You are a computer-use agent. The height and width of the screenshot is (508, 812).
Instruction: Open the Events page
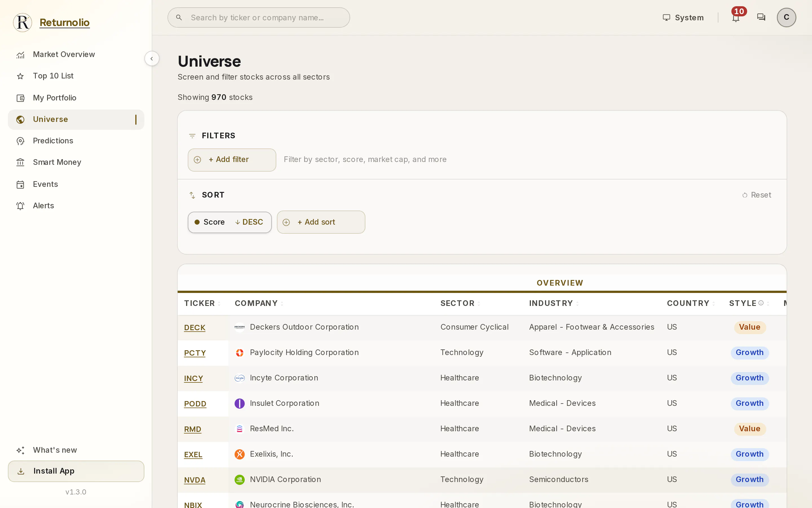(76, 184)
